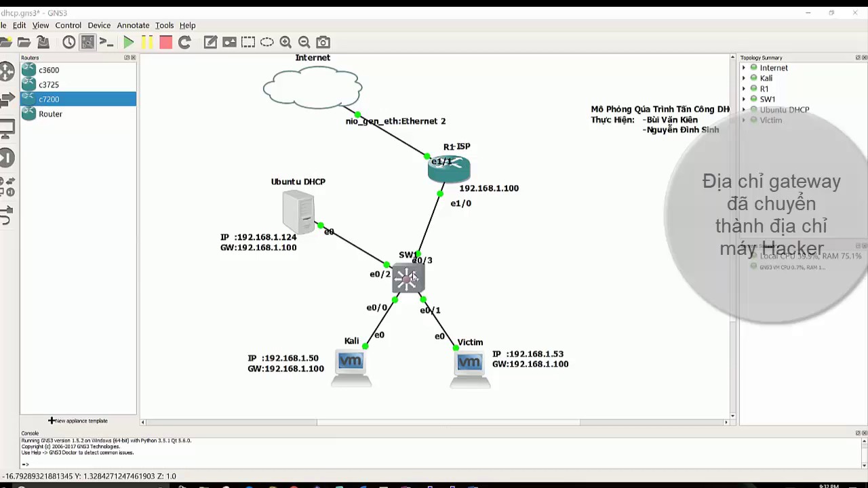Open the Edit menu

(19, 25)
